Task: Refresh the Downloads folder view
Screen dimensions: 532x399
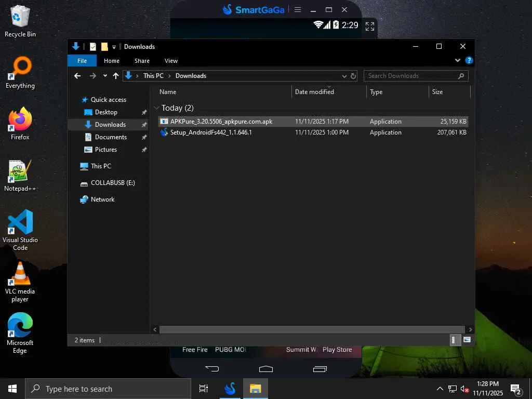Action: click(353, 76)
